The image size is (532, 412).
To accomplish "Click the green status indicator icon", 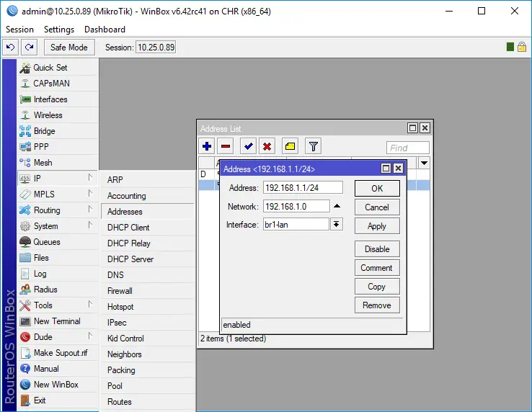I will coord(510,47).
